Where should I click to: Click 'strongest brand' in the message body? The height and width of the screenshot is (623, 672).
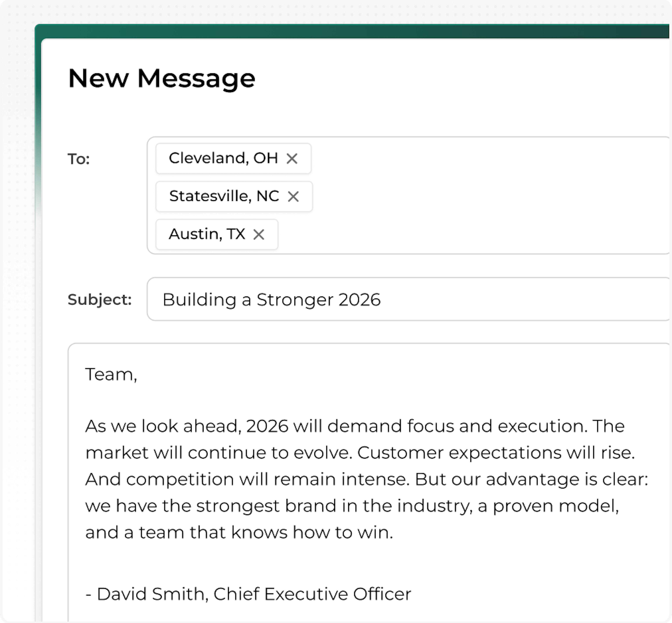point(266,506)
